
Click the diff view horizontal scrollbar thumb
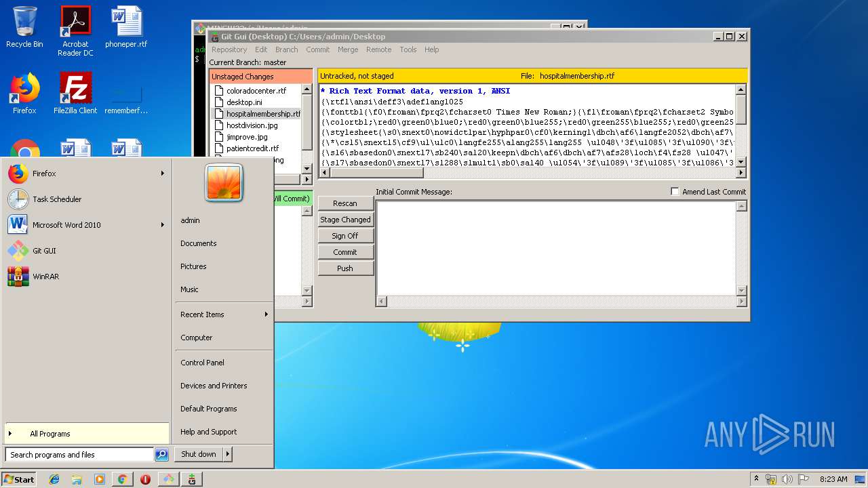tap(376, 173)
